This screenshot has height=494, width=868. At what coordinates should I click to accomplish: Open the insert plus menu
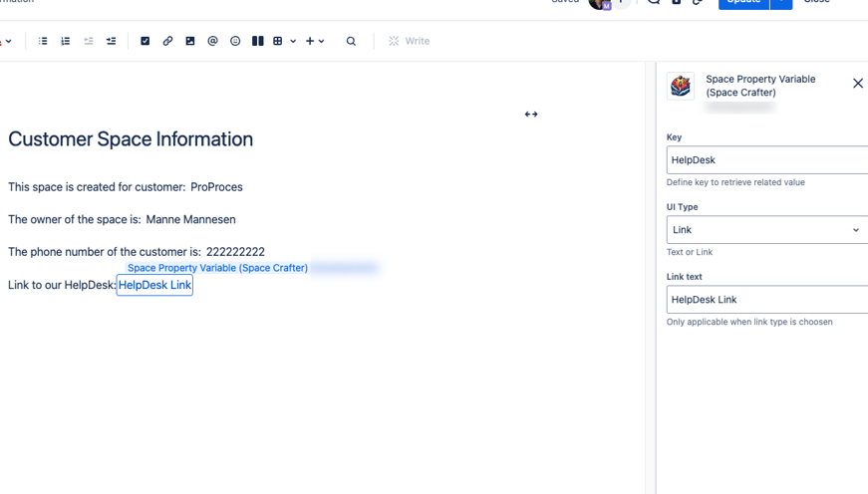click(x=315, y=41)
